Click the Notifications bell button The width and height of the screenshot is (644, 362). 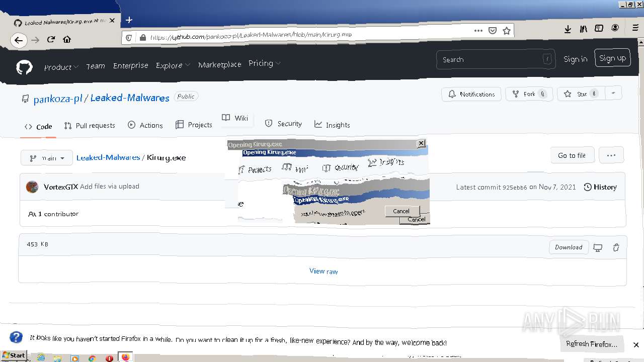pyautogui.click(x=472, y=94)
